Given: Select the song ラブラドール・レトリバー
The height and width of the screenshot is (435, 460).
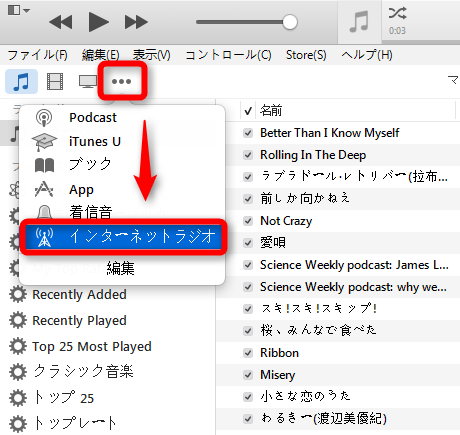Looking at the screenshot, I should 354,176.
